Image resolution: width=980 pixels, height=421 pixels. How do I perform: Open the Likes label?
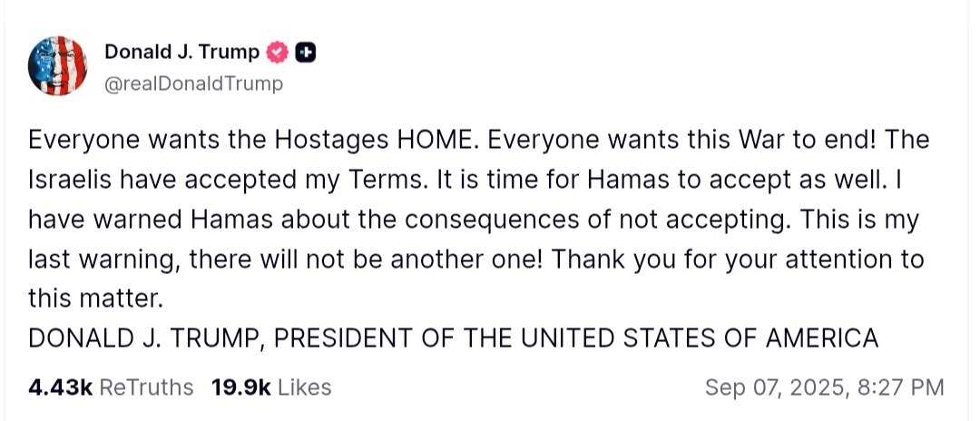[304, 387]
